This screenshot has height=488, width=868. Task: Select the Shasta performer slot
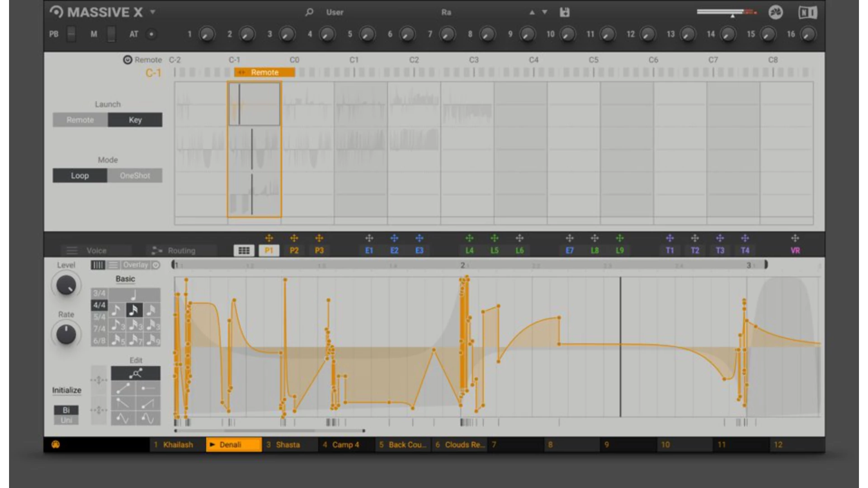pos(288,445)
